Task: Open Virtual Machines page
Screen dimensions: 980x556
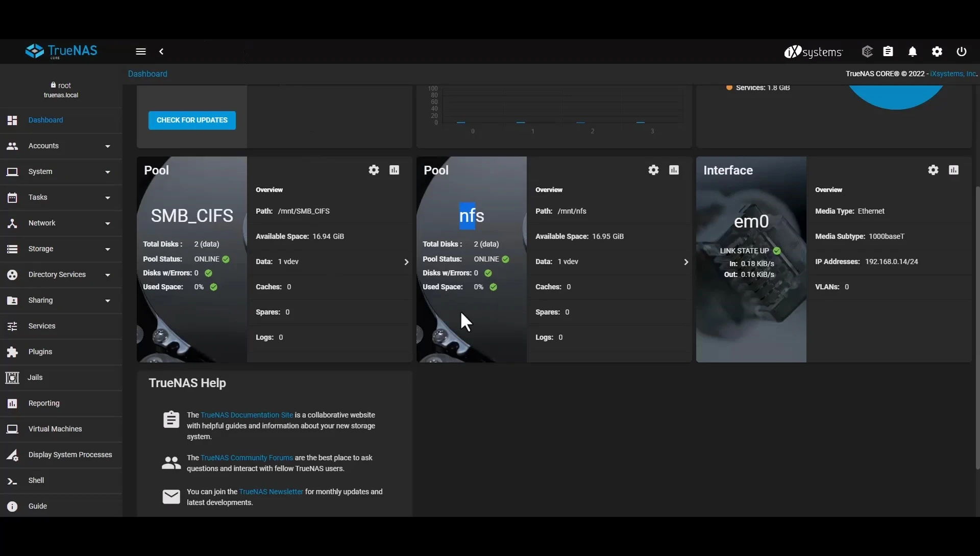Action: click(x=61, y=429)
